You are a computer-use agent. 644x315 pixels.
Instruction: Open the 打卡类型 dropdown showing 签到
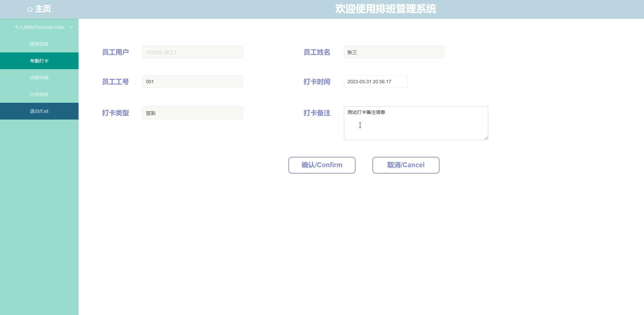click(193, 113)
